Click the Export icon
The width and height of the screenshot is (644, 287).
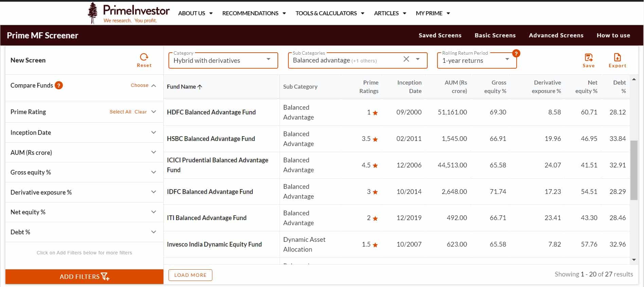(x=617, y=57)
